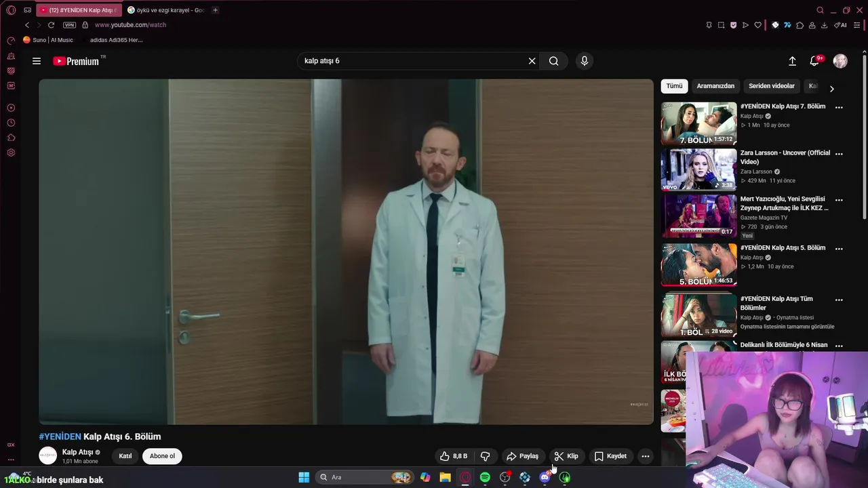Open options for Zara Larsson Uncover video
The height and width of the screenshot is (488, 868).
(x=839, y=154)
